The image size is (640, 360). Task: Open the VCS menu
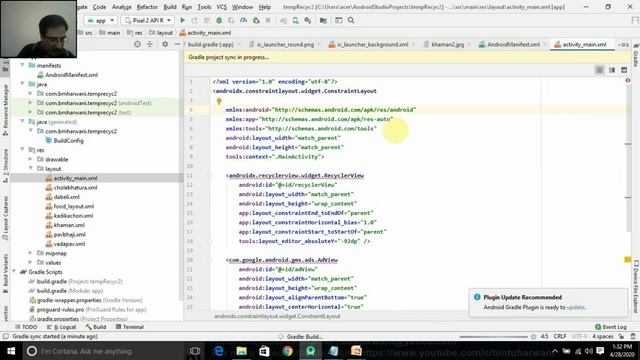pyautogui.click(x=222, y=7)
